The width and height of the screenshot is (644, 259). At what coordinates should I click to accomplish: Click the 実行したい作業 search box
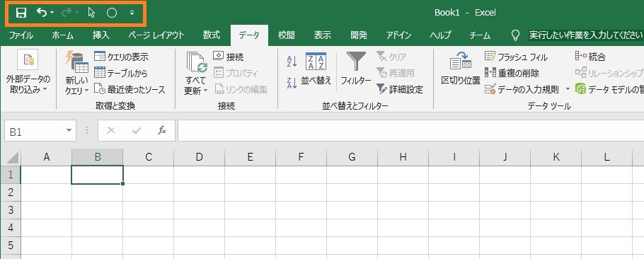pos(585,35)
